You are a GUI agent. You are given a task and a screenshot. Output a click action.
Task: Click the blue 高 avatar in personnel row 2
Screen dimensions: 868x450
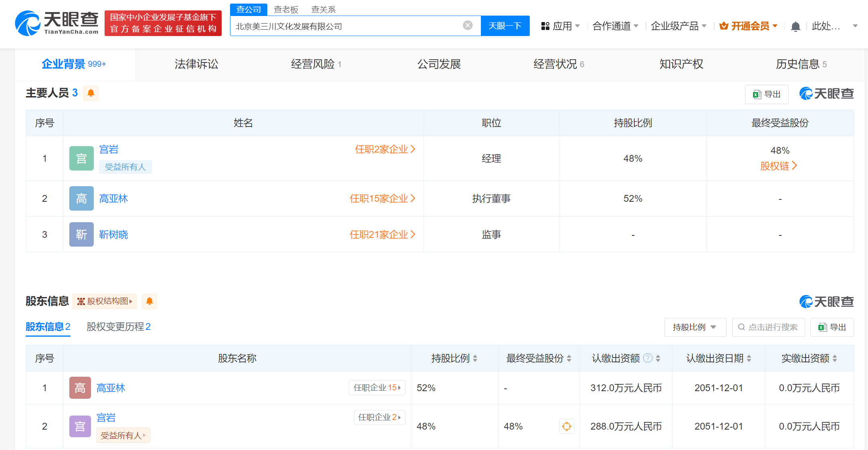click(x=81, y=199)
